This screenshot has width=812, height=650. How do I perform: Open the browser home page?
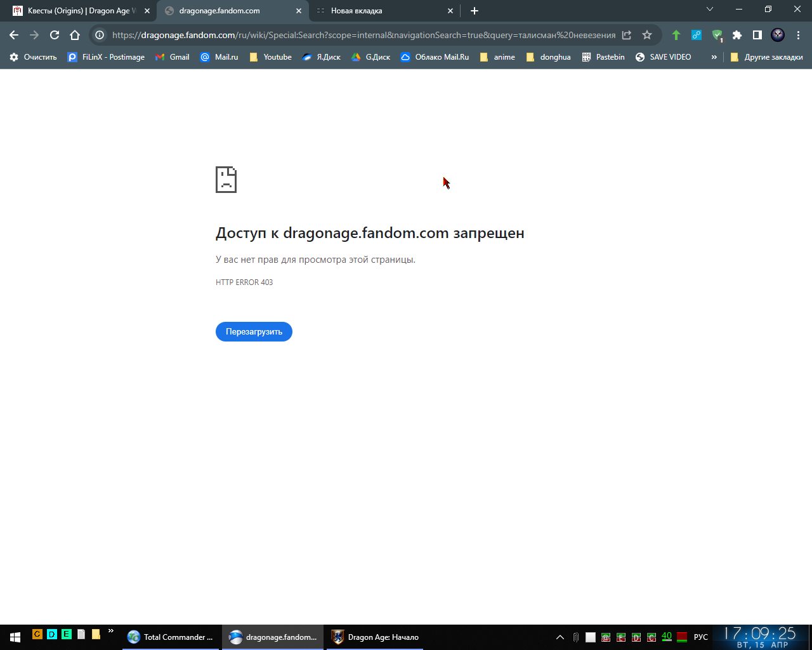pyautogui.click(x=75, y=35)
